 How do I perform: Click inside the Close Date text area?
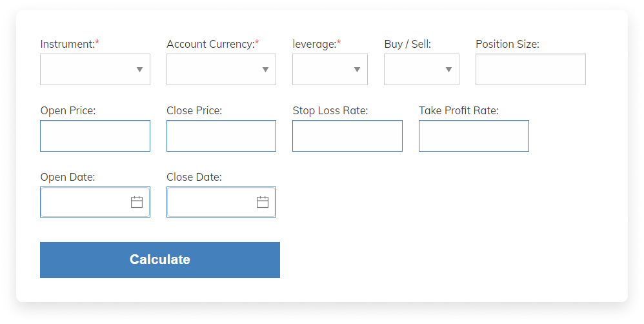(210, 202)
